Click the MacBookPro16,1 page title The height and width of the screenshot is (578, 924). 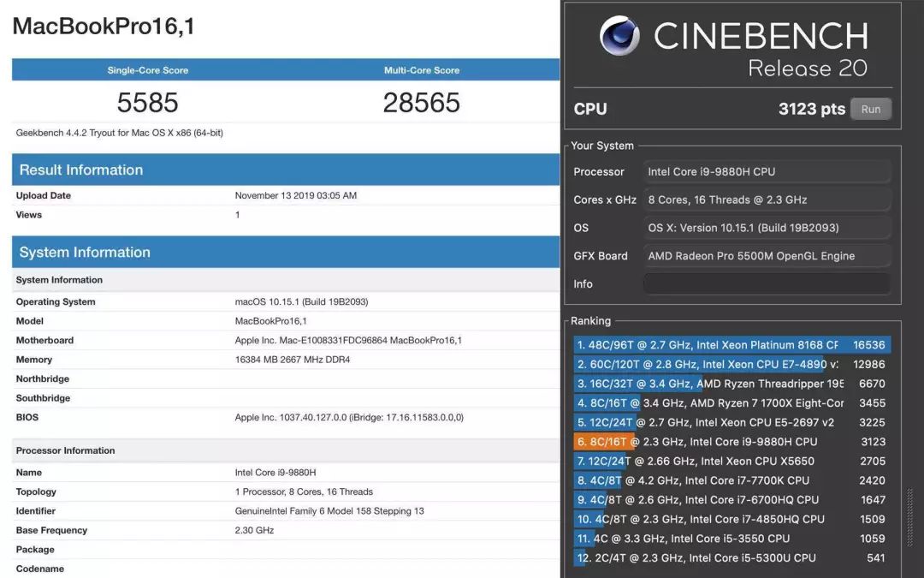pos(104,27)
